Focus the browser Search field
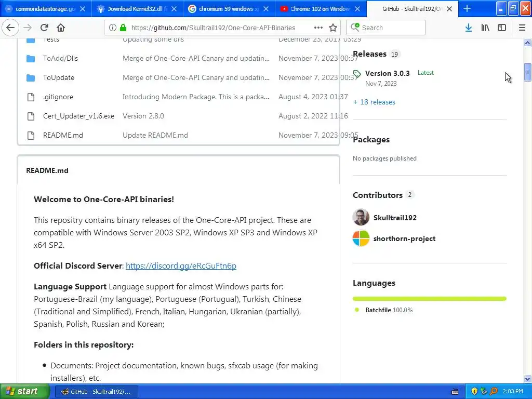The height and width of the screenshot is (399, 532). (x=386, y=28)
